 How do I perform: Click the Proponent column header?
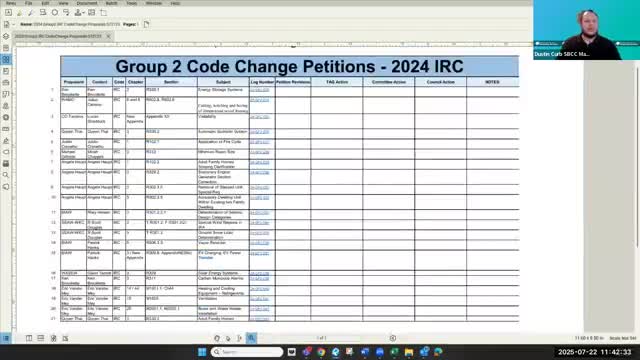[x=73, y=82]
